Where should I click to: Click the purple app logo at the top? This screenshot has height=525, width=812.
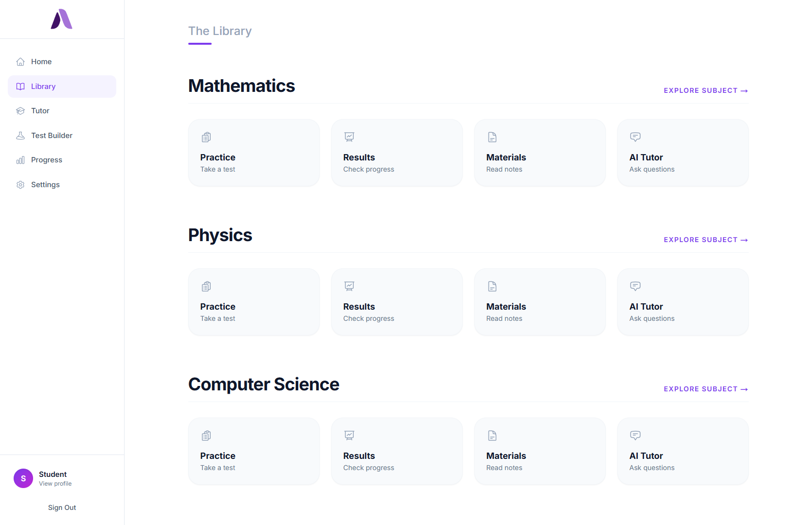[x=62, y=19]
